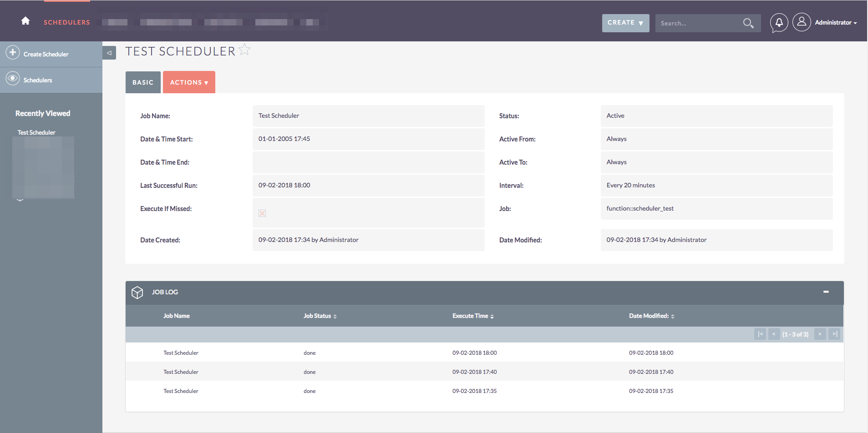Image resolution: width=868 pixels, height=433 pixels.
Task: Open recently viewed Test Scheduler
Action: click(36, 132)
